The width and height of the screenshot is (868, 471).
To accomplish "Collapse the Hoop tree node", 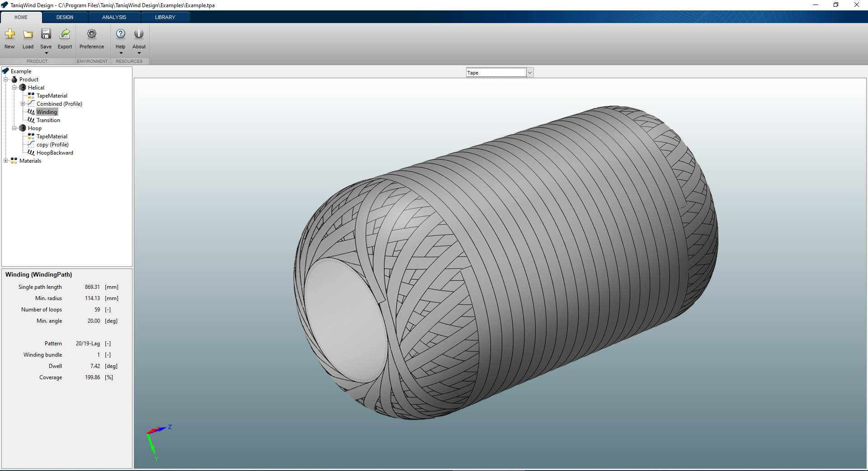I will point(14,128).
